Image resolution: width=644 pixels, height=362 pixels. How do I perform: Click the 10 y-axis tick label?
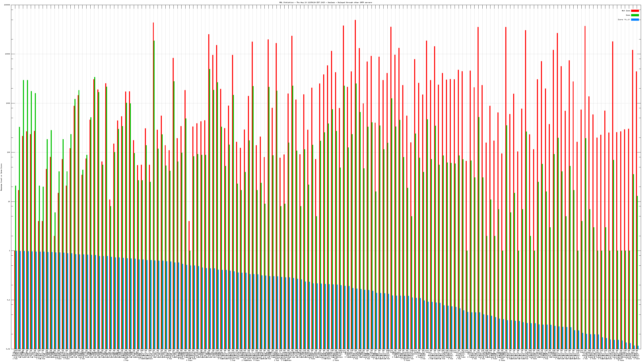click(9, 202)
